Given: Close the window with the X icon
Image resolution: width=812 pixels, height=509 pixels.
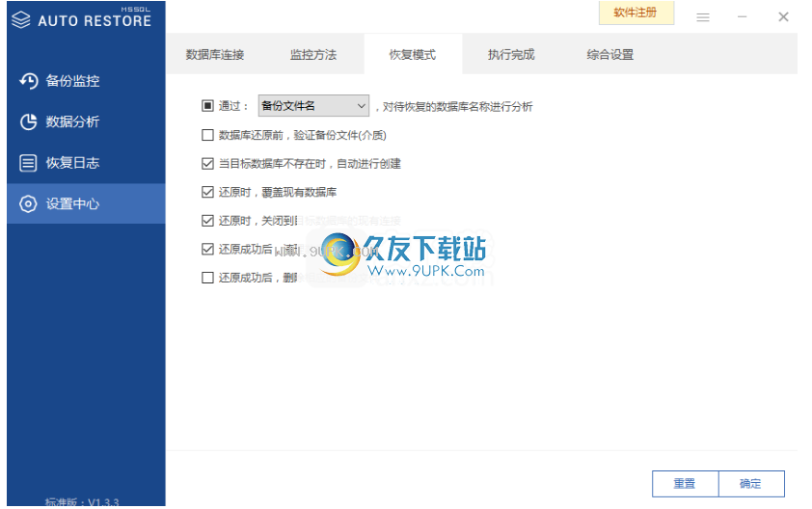Looking at the screenshot, I should click(x=783, y=17).
